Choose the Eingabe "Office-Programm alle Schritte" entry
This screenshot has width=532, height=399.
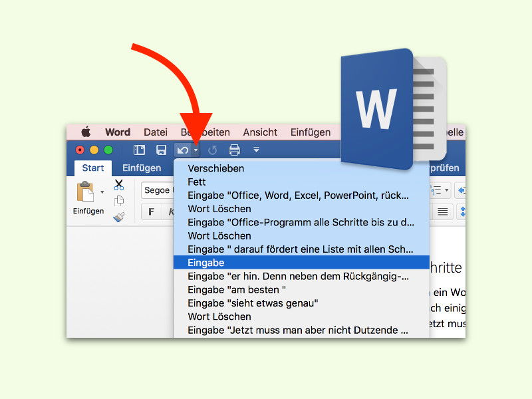[x=301, y=222]
